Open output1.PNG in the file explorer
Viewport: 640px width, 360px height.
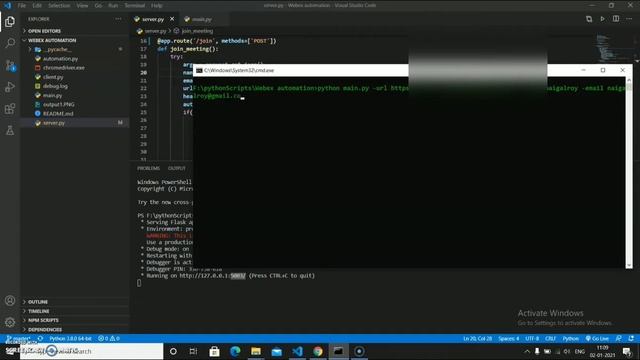tap(75, 104)
